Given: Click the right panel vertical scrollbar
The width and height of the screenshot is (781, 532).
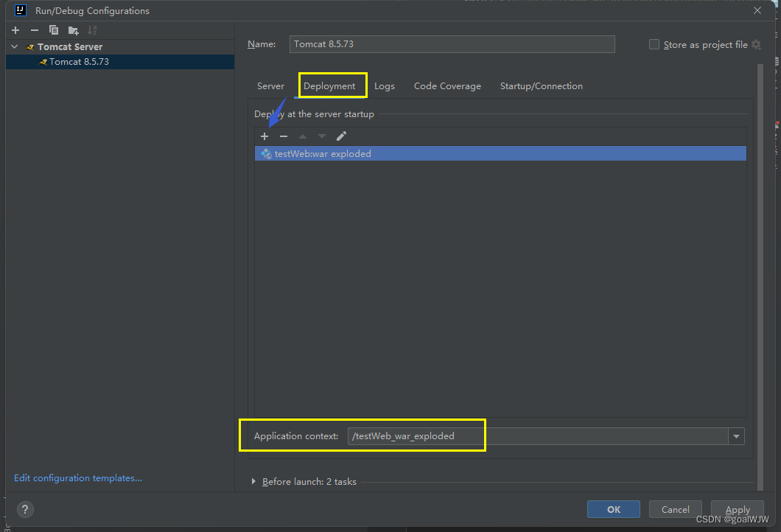Looking at the screenshot, I should click(x=760, y=277).
